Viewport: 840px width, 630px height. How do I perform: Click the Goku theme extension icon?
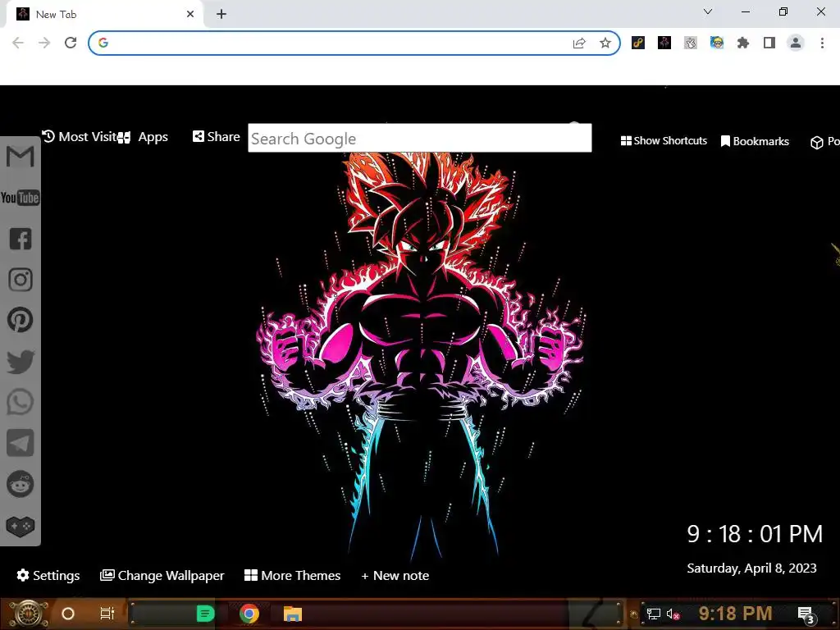click(x=664, y=43)
